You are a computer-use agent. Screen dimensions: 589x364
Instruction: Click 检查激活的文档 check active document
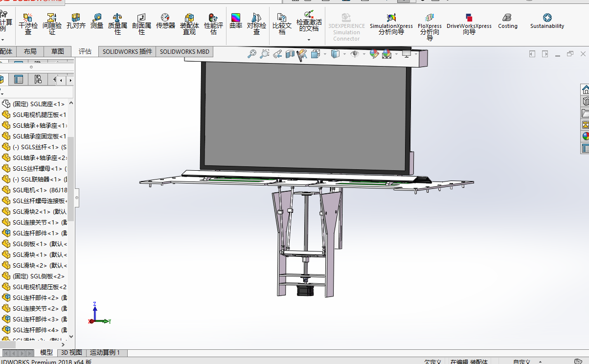309,22
